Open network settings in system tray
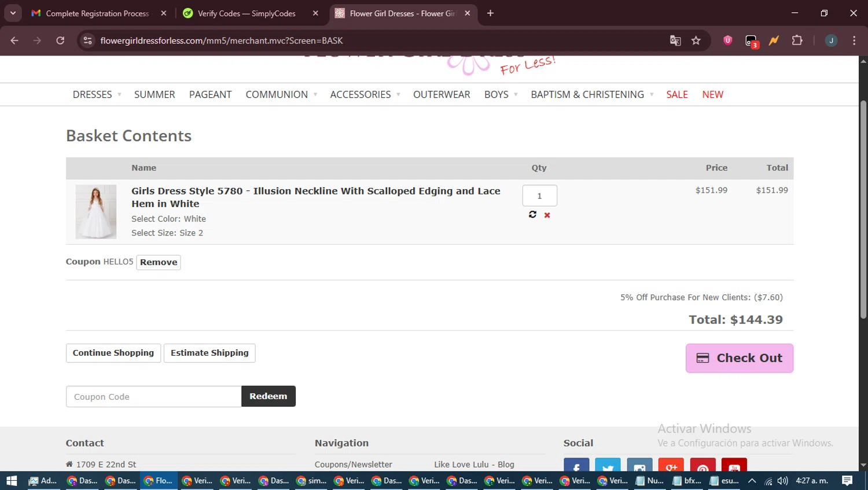Viewport: 868px width, 490px height. point(768,481)
